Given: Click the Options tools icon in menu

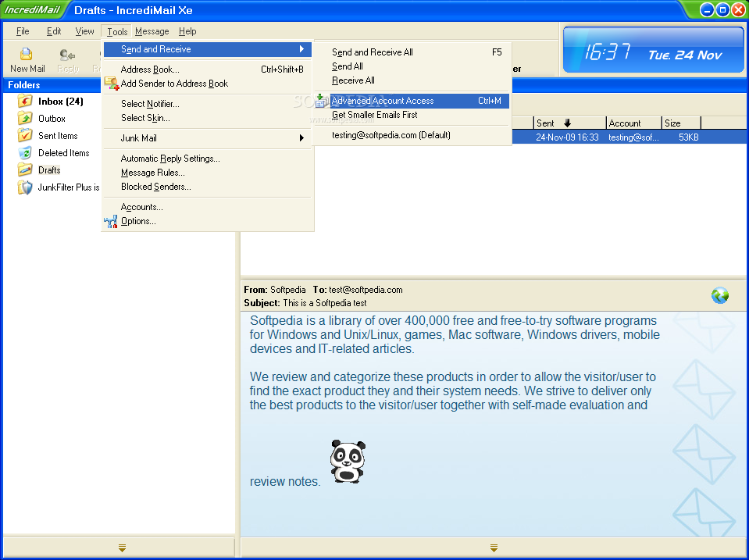Looking at the screenshot, I should click(x=111, y=221).
